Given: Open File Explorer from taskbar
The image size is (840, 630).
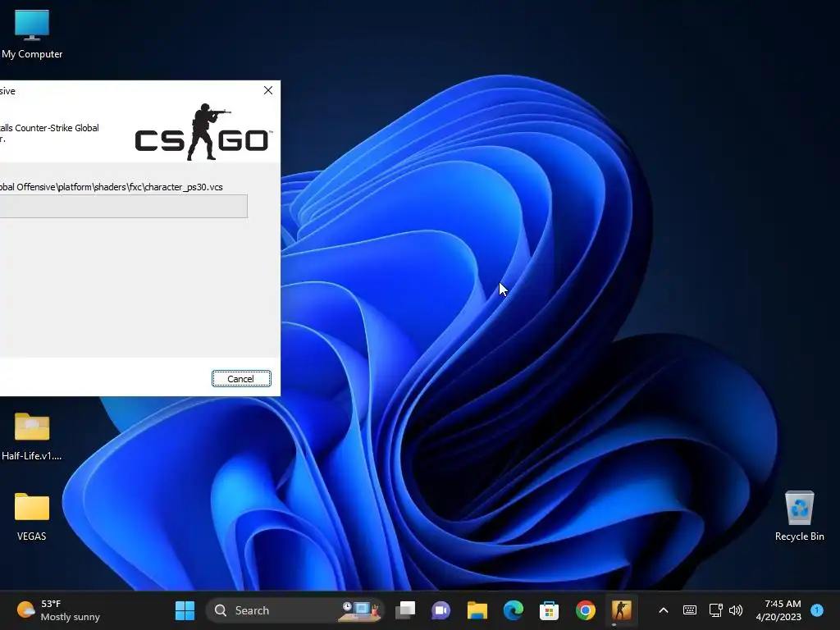Looking at the screenshot, I should [x=477, y=610].
